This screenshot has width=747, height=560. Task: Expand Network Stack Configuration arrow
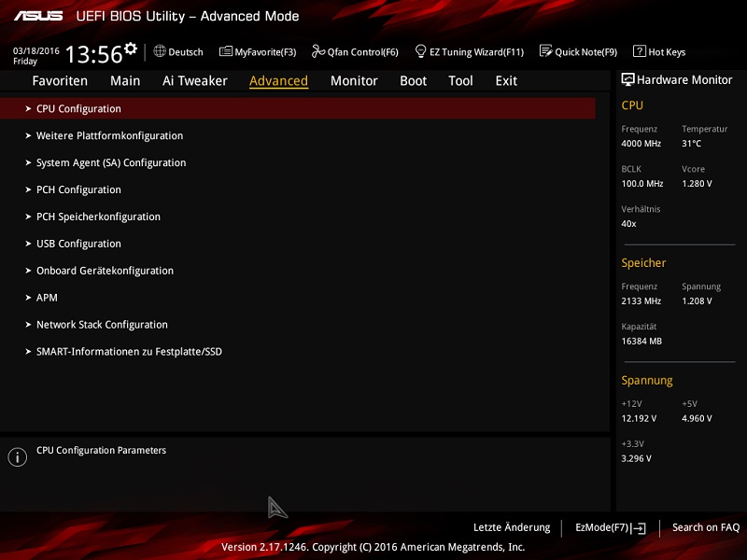pyautogui.click(x=28, y=325)
